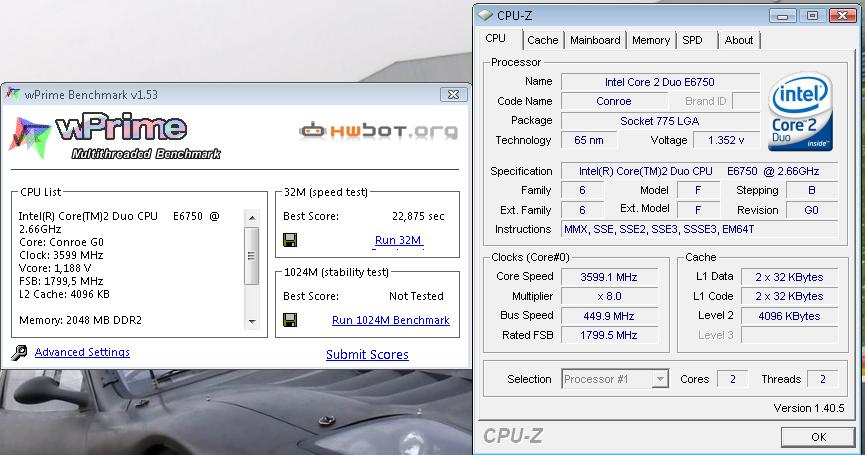The image size is (865, 455).
Task: Click the CPU List scroll up arrow
Action: pyautogui.click(x=252, y=217)
